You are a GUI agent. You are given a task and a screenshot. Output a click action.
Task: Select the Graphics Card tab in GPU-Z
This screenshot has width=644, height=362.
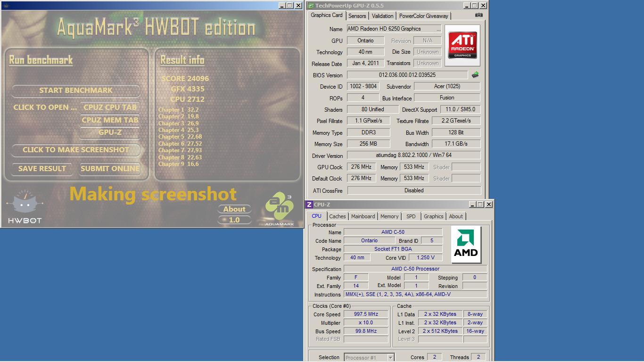click(327, 15)
